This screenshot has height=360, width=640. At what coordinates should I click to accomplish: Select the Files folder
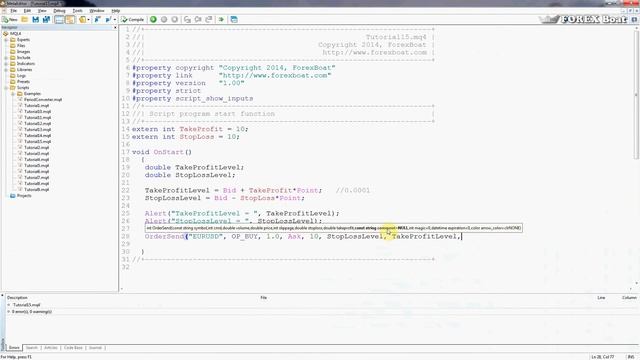(x=21, y=46)
